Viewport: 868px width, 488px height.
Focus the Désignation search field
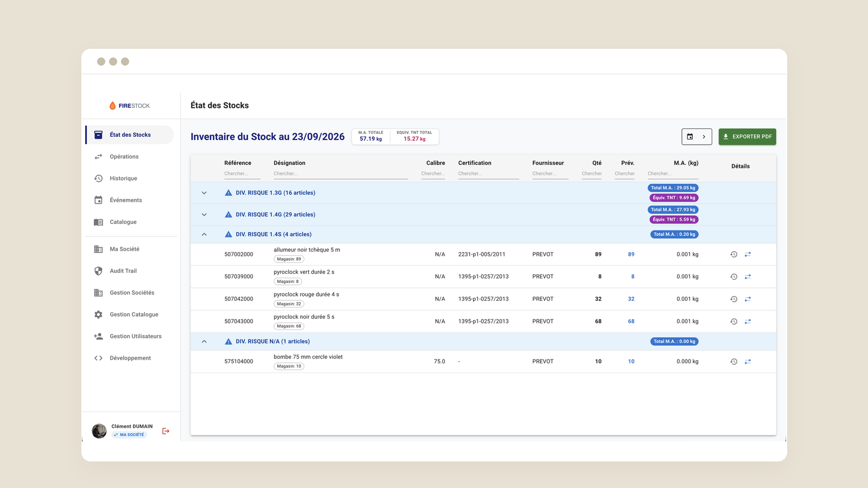tap(340, 174)
